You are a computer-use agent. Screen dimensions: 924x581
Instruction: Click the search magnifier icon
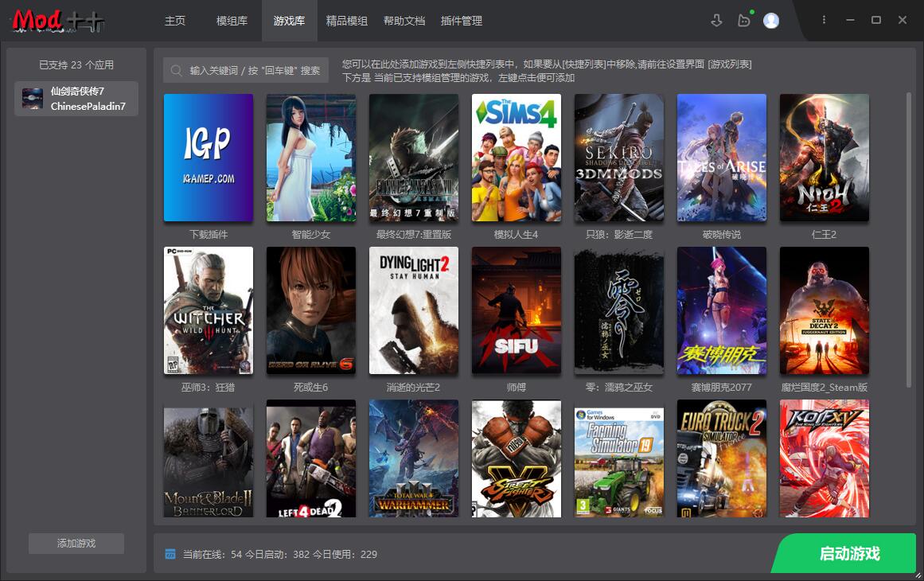pyautogui.click(x=176, y=70)
